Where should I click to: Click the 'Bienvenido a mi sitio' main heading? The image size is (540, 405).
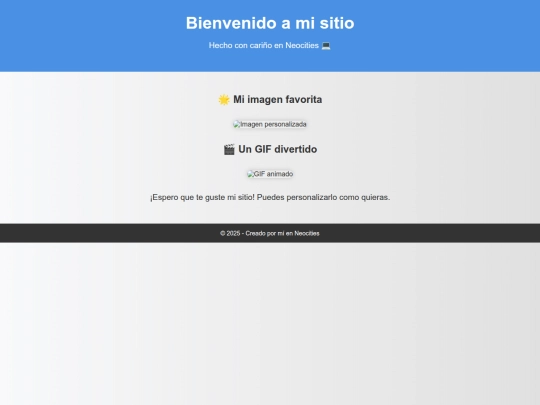coord(270,23)
